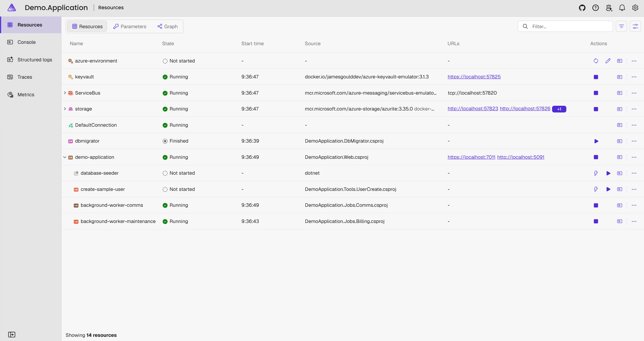Click lightning icon for create-sample-user

[x=596, y=189]
